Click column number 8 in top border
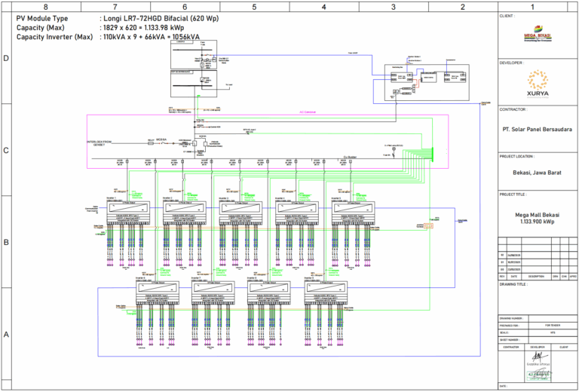 [45, 6]
